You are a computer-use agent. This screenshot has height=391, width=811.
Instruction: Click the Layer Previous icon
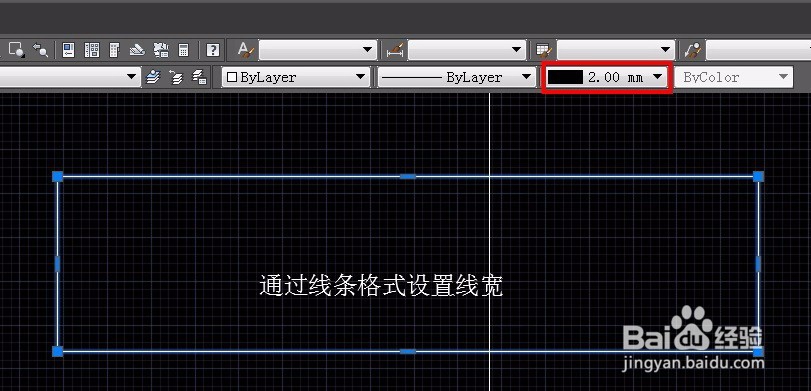[x=176, y=78]
